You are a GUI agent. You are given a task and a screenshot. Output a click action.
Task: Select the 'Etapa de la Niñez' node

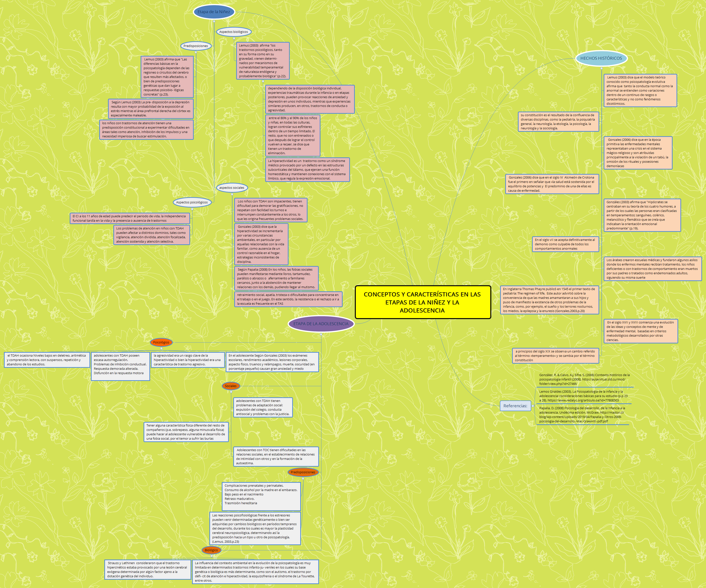(x=214, y=12)
